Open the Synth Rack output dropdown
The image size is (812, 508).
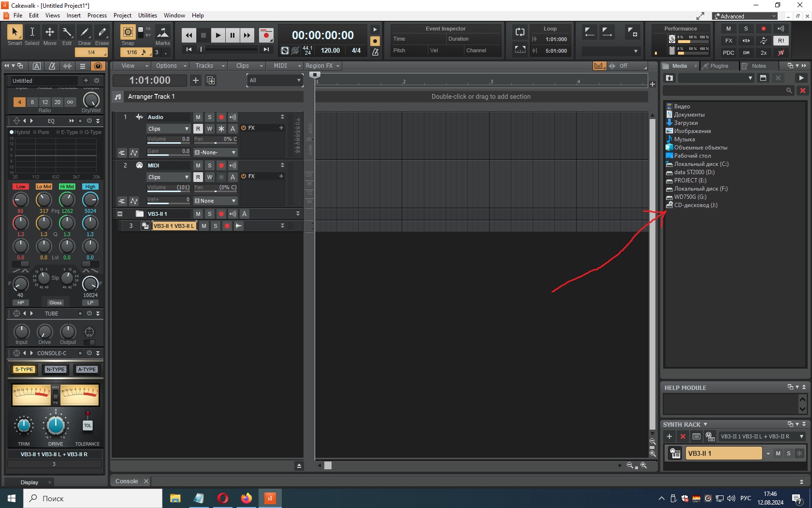(762, 436)
